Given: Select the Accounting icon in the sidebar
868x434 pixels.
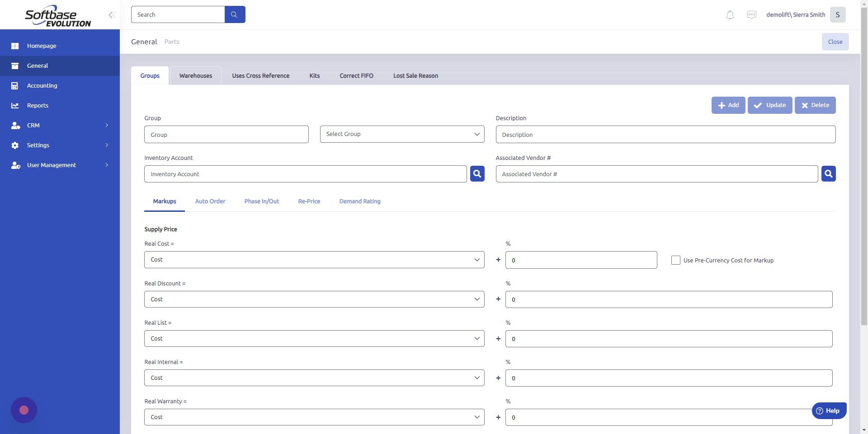Looking at the screenshot, I should (15, 85).
